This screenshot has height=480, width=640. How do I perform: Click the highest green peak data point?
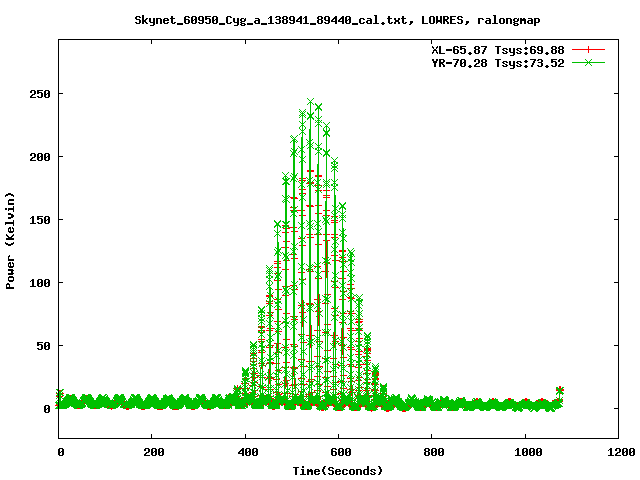click(311, 102)
